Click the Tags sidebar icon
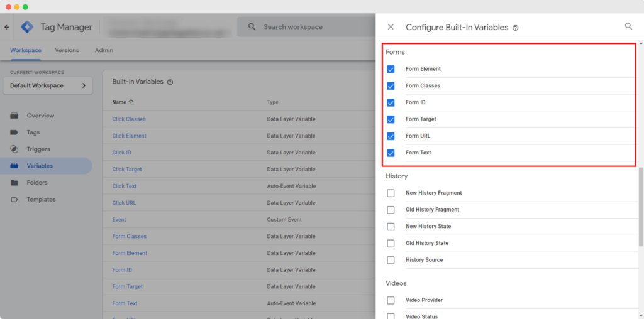The width and height of the screenshot is (644, 319). pyautogui.click(x=14, y=132)
